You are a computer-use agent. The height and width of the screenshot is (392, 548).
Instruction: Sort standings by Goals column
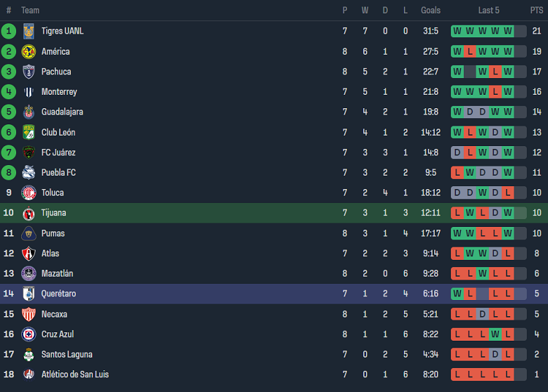(x=431, y=11)
